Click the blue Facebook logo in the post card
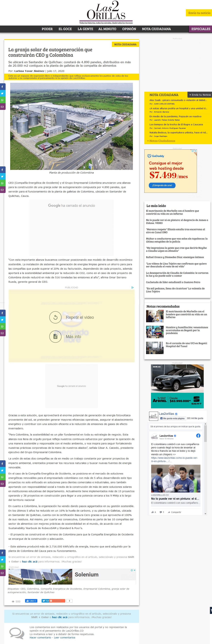This screenshot has width=212, height=644. tap(198, 435)
